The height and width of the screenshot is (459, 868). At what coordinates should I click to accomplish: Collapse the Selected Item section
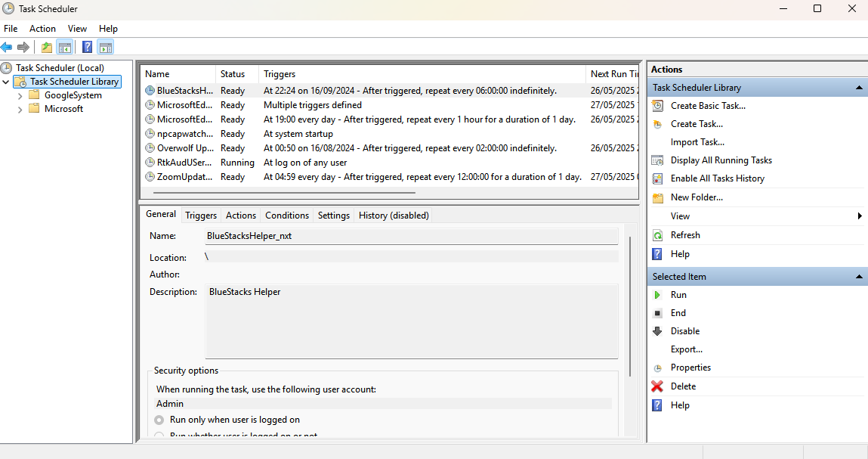[x=859, y=278]
